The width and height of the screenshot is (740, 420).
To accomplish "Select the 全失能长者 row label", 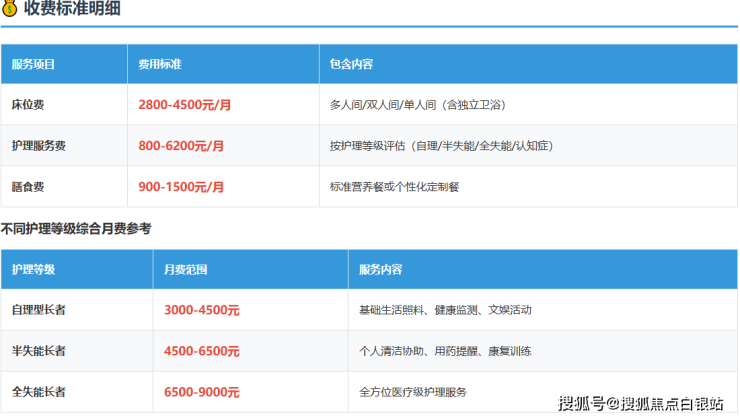I will tap(39, 392).
